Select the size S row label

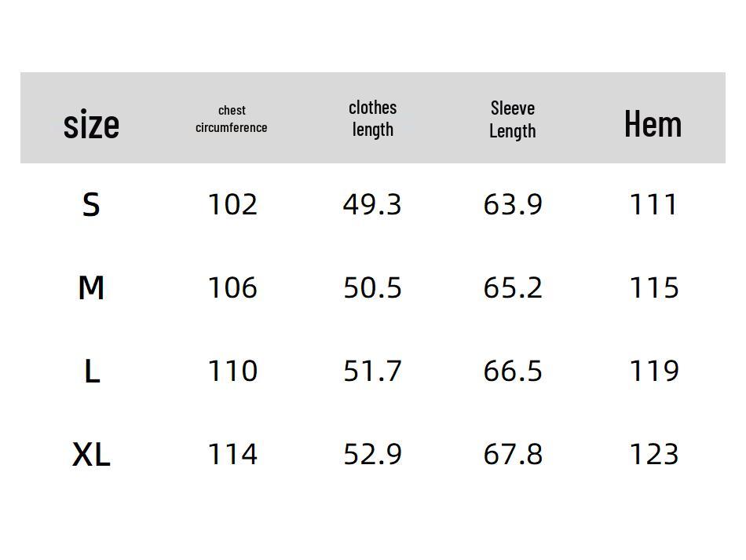coord(91,205)
